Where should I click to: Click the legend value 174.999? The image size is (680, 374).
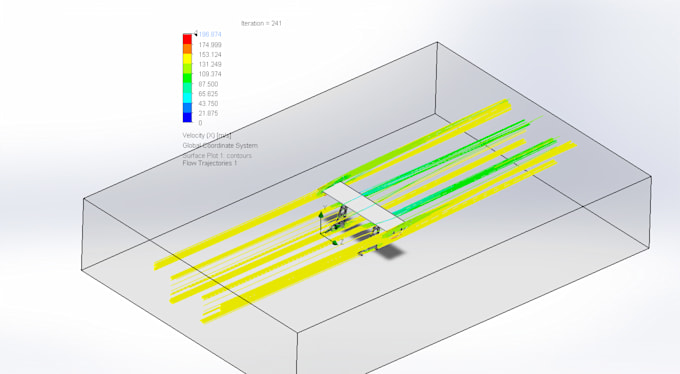210,45
